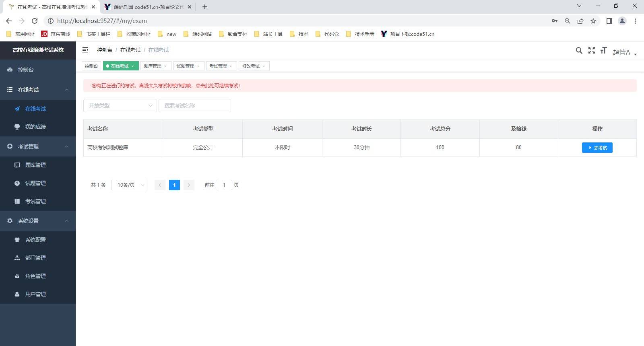Click the 用户管理 person icon
This screenshot has width=644, height=346.
pyautogui.click(x=17, y=294)
